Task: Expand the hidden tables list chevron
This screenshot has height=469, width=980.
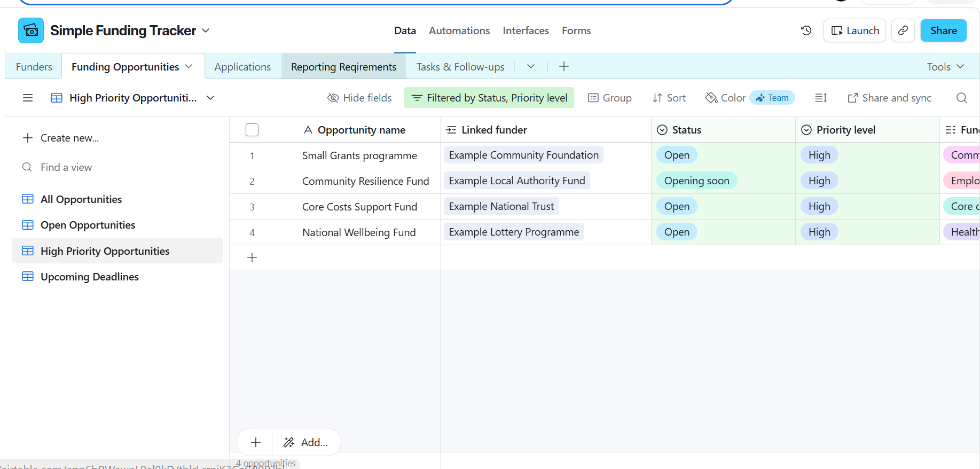Action: pyautogui.click(x=531, y=66)
